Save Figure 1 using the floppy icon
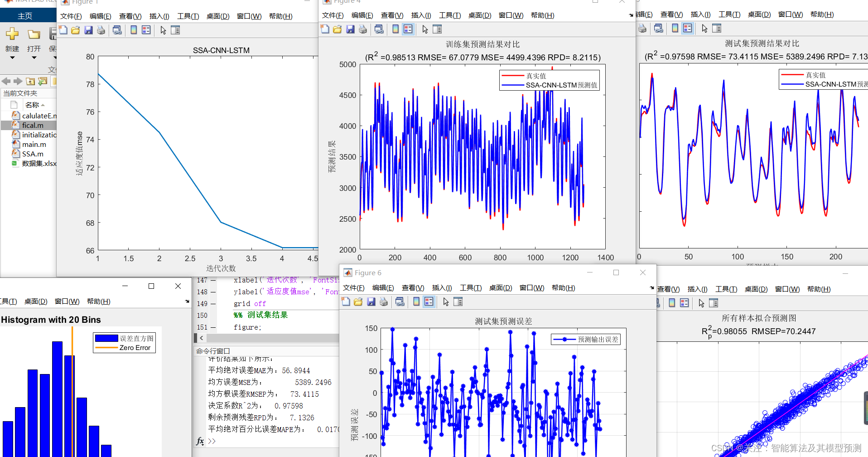Viewport: 868px width, 457px height. pos(88,30)
